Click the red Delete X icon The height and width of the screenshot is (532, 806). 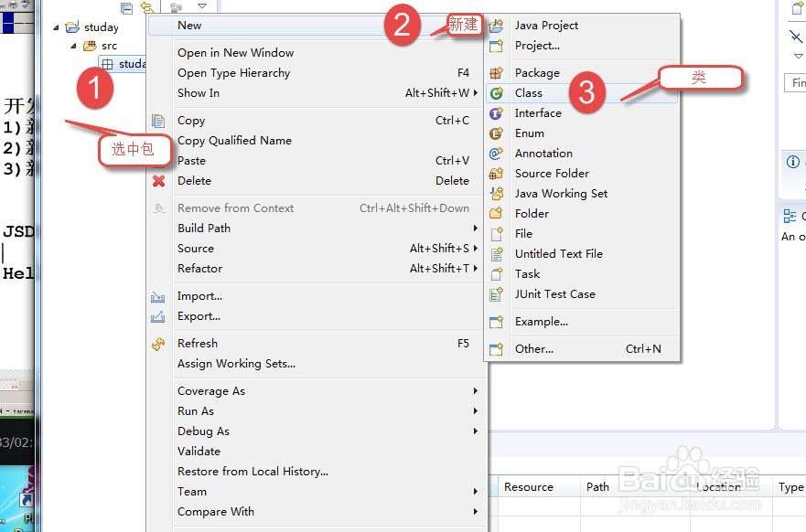159,181
